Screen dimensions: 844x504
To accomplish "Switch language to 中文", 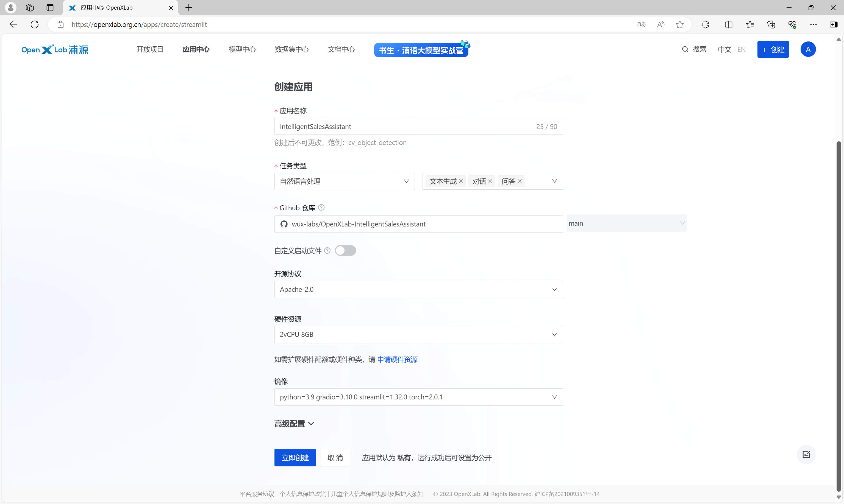I will click(x=724, y=50).
